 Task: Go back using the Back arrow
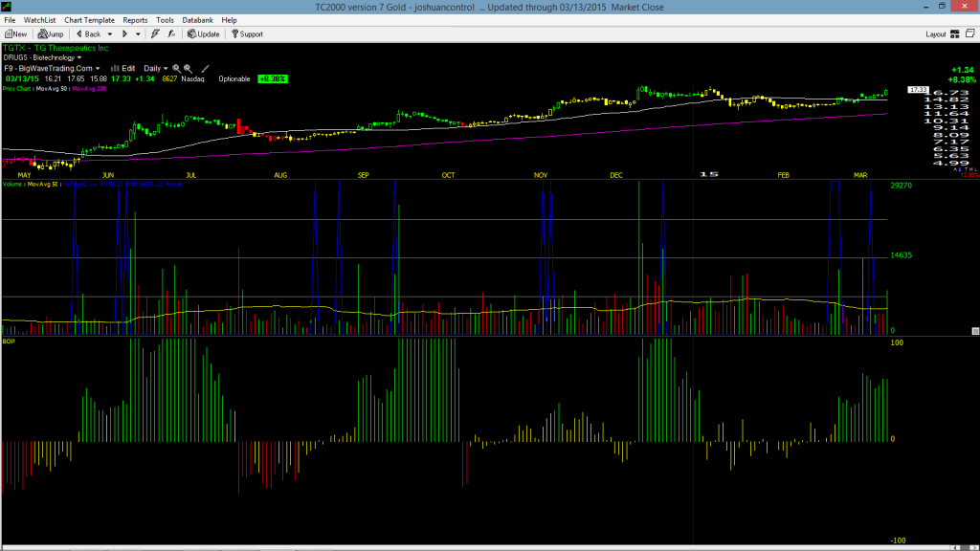point(88,34)
